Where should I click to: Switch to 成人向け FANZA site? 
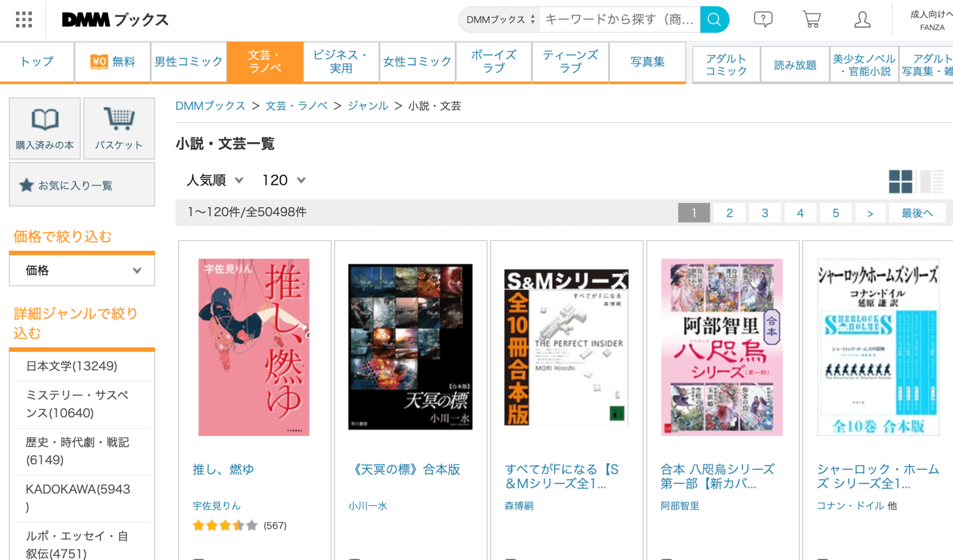click(x=931, y=20)
